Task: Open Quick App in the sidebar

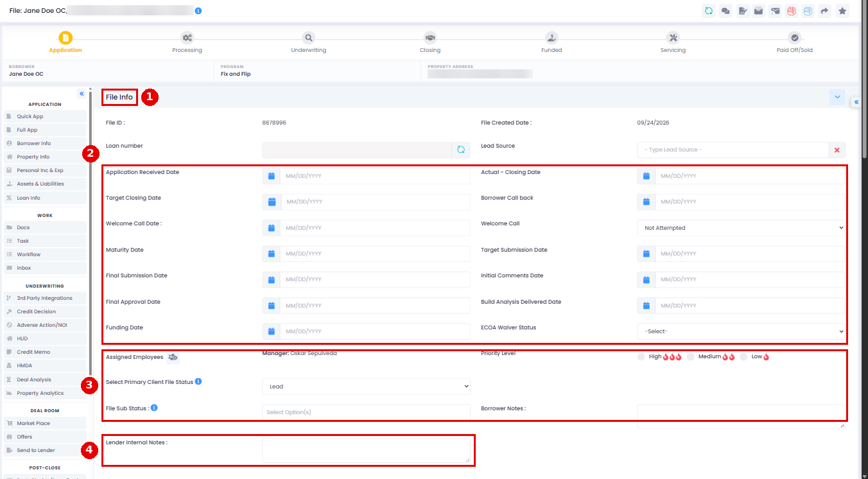Action: [x=45, y=116]
